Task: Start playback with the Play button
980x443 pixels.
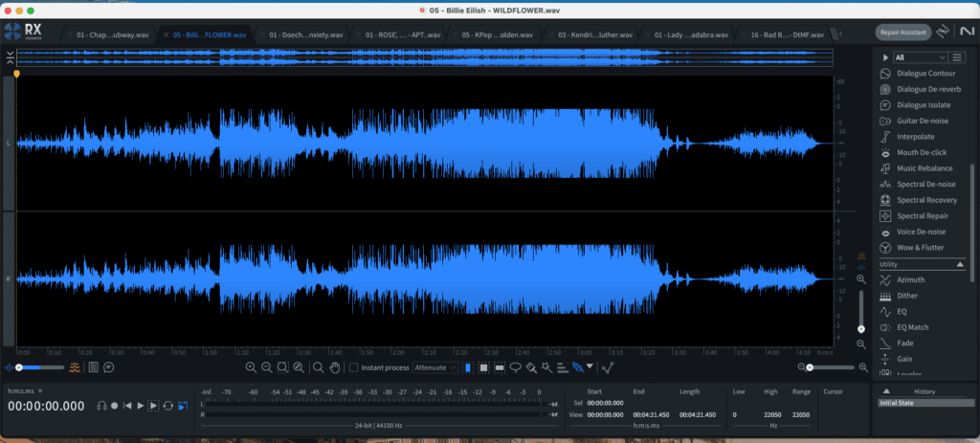Action: tap(141, 406)
